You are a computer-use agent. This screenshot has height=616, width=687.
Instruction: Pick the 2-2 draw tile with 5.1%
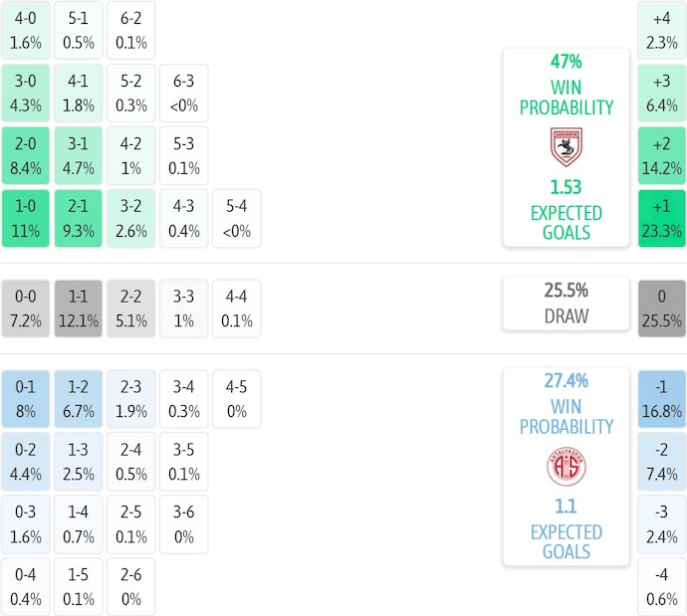pyautogui.click(x=131, y=308)
